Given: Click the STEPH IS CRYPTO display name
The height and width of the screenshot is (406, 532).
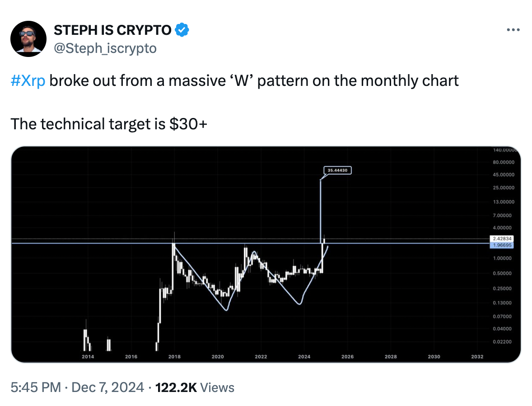Looking at the screenshot, I should click(112, 30).
